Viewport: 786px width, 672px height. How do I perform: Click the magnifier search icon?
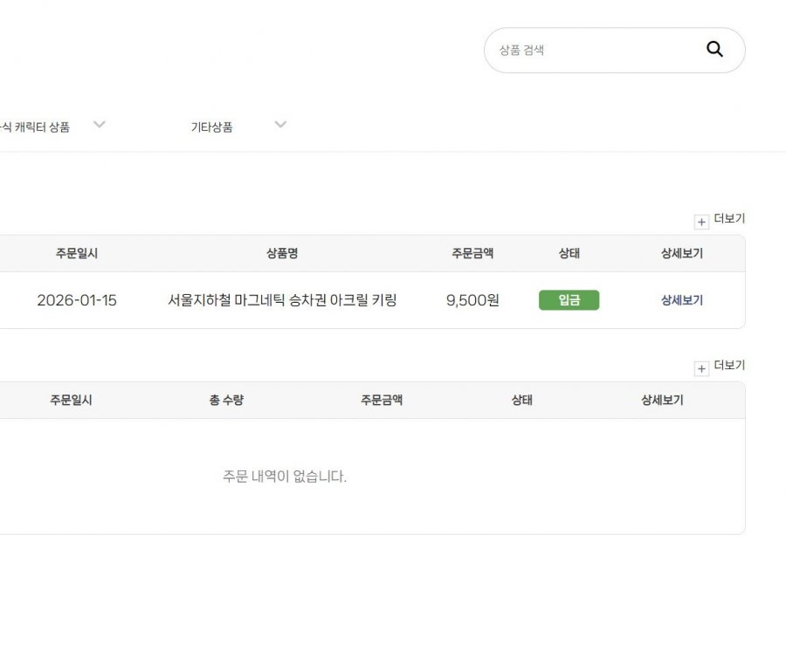point(714,50)
